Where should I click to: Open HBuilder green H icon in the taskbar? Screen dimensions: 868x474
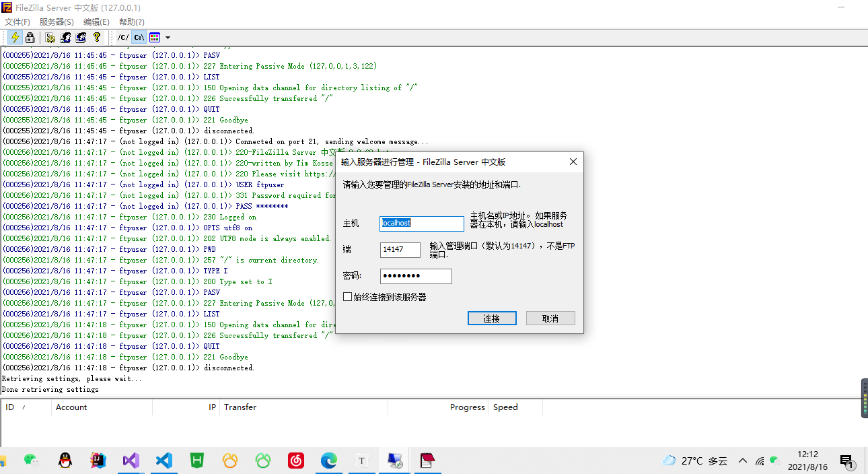[197, 461]
